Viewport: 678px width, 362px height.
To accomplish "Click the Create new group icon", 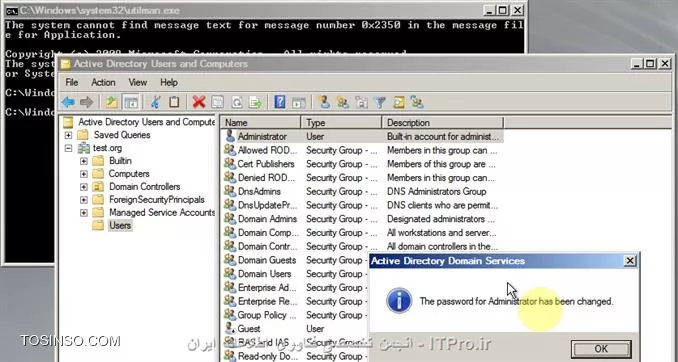I will coord(342,103).
